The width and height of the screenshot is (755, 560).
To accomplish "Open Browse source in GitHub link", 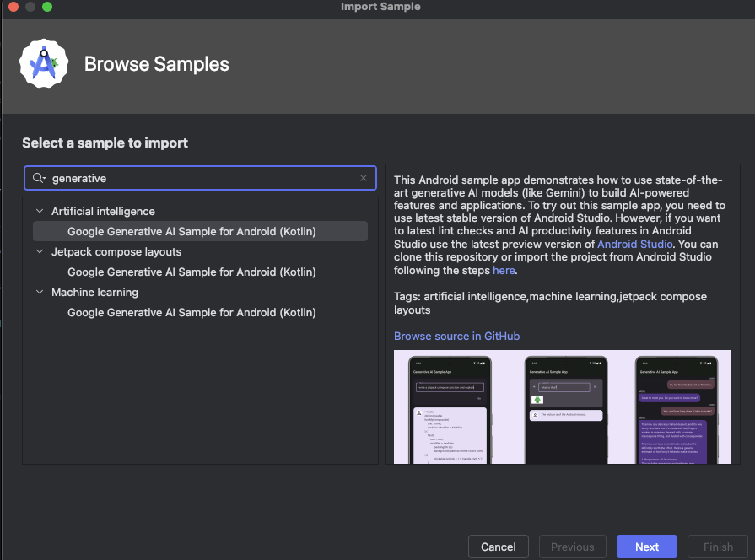I will click(456, 337).
